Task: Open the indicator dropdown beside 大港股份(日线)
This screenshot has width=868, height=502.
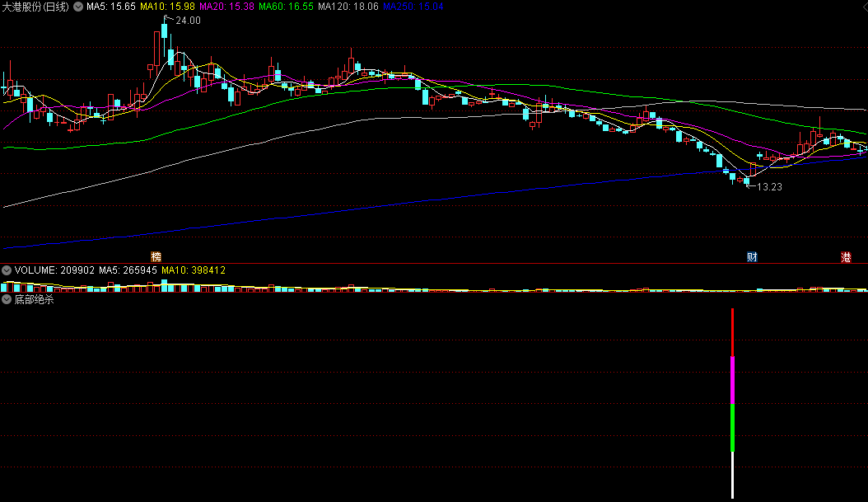Action: 78,7
